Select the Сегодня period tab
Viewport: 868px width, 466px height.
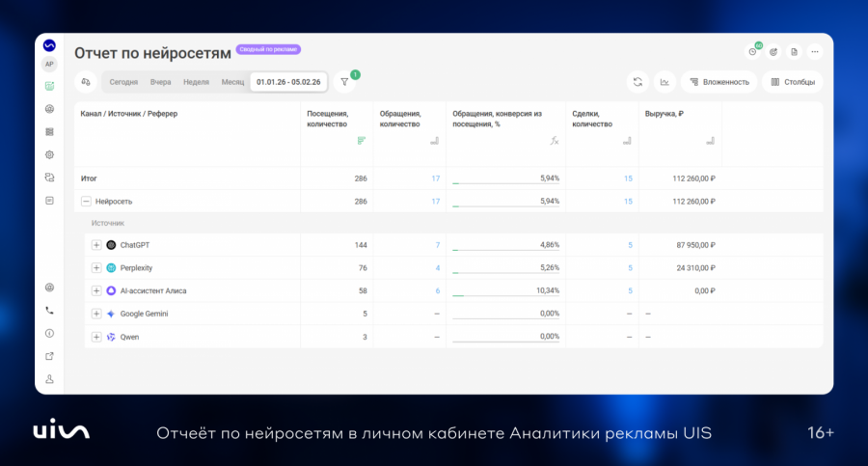pos(123,82)
